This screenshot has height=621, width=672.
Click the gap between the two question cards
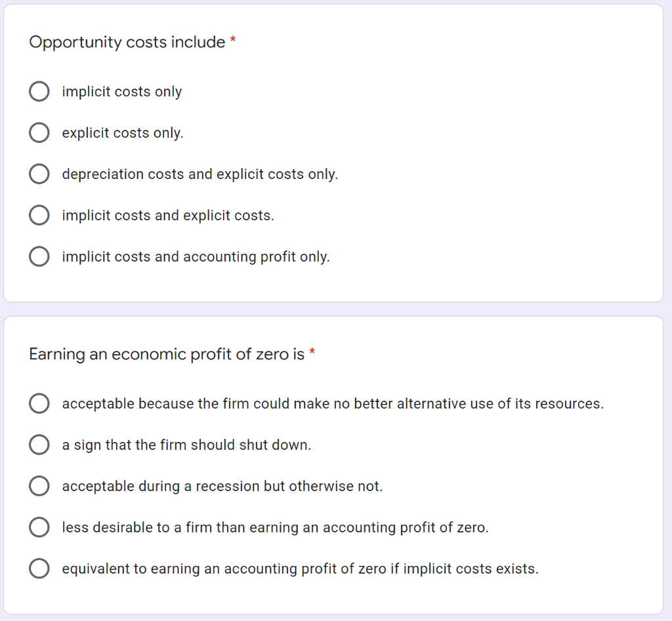click(x=336, y=308)
